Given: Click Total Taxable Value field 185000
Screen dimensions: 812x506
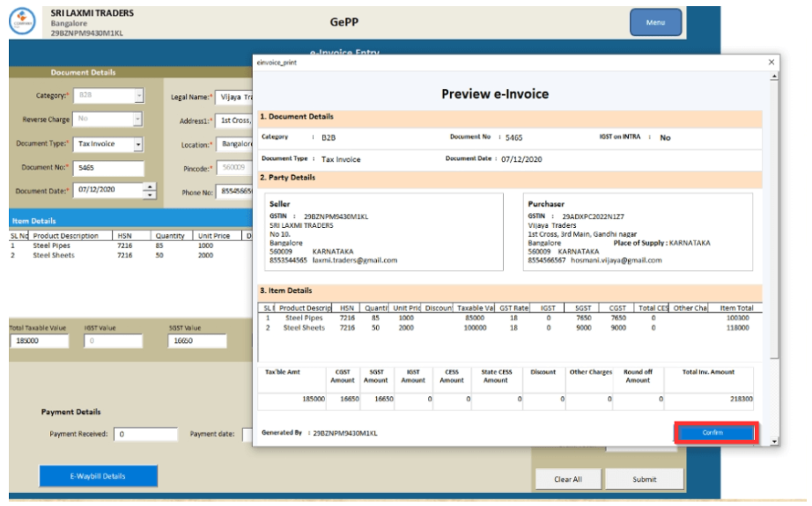Looking at the screenshot, I should (x=40, y=341).
